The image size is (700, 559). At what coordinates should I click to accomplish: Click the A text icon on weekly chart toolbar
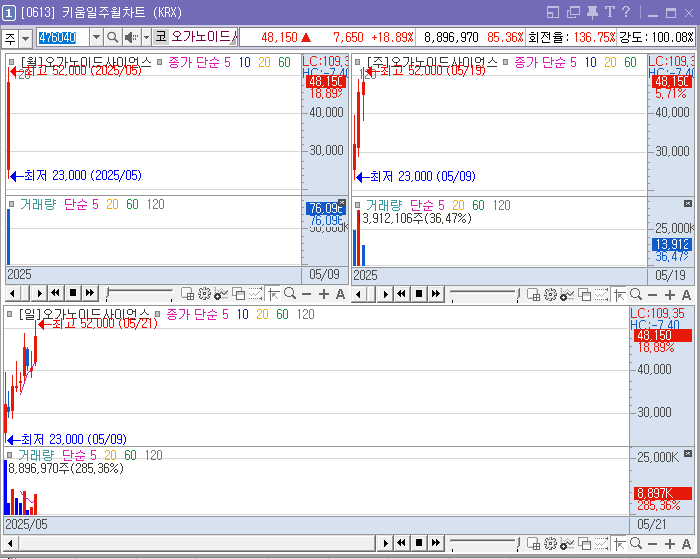(x=687, y=295)
